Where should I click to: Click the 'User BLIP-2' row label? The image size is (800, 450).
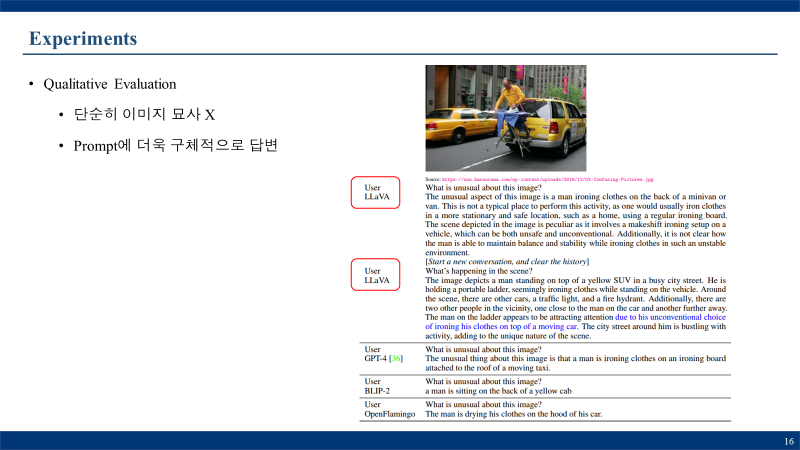pyautogui.click(x=377, y=386)
